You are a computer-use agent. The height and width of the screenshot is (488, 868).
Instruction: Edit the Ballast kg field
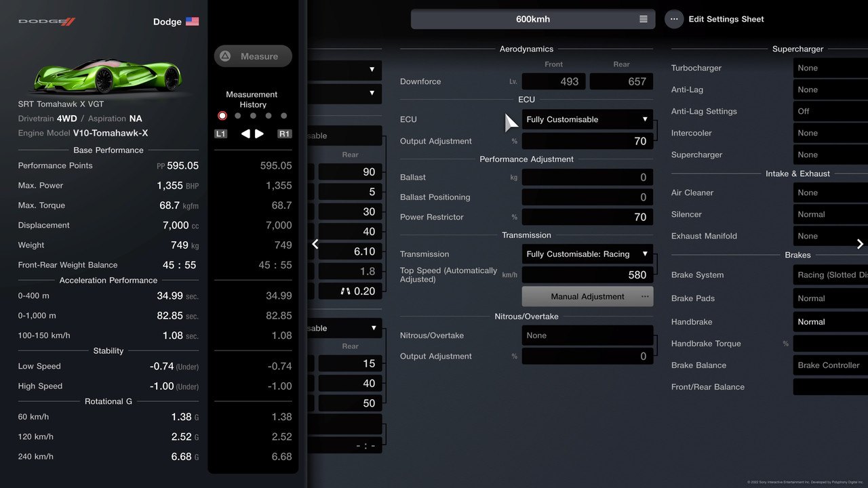[x=587, y=177]
